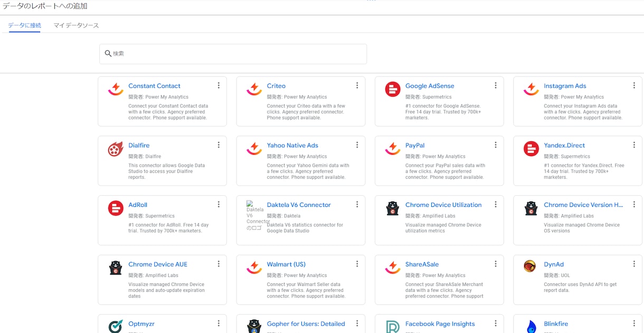Open the more options menu for PayPal
Viewport: 644px width, 333px height.
tap(495, 145)
